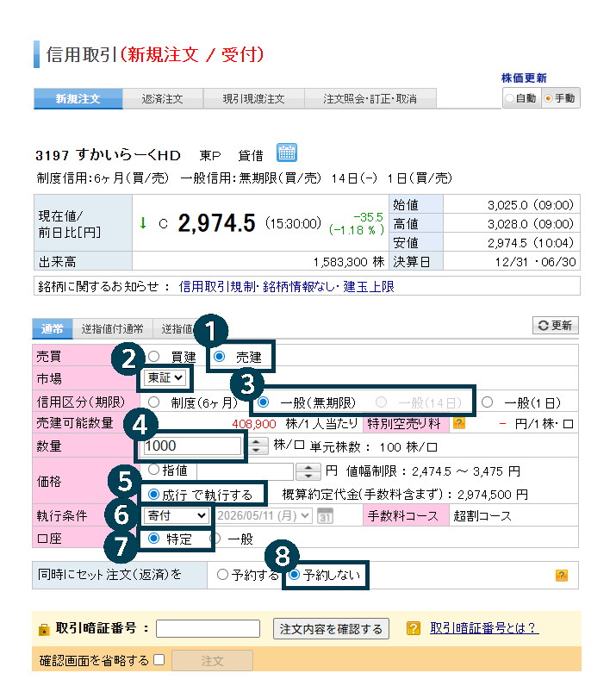Click the low price 2,974.5 (10:04)
This screenshot has height=698, width=616.
[x=531, y=243]
